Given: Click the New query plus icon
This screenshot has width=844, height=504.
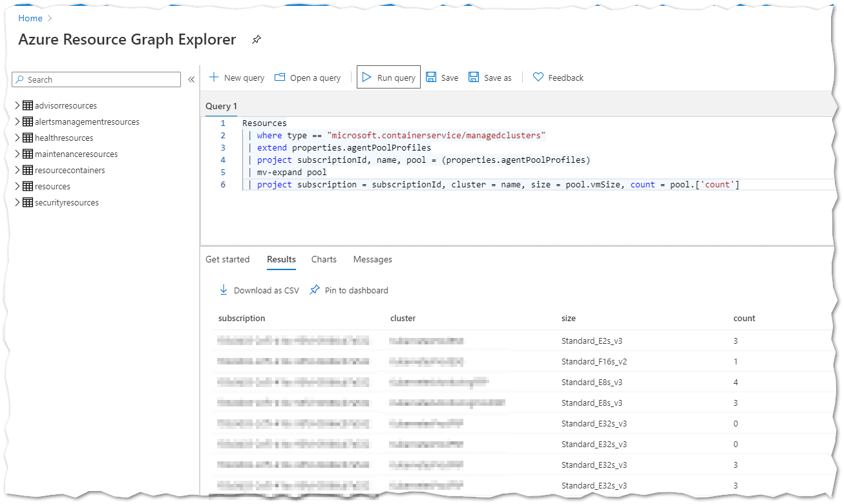Looking at the screenshot, I should [x=214, y=77].
